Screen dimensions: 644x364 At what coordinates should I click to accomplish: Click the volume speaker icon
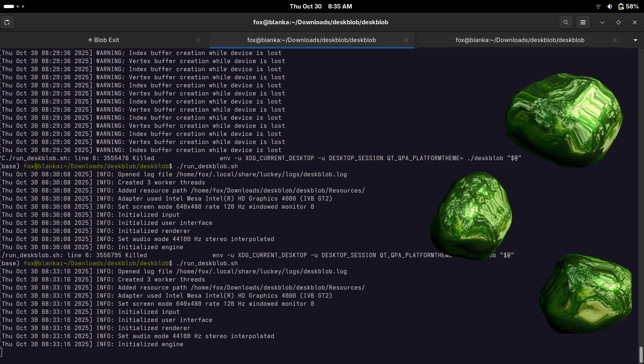609,6
